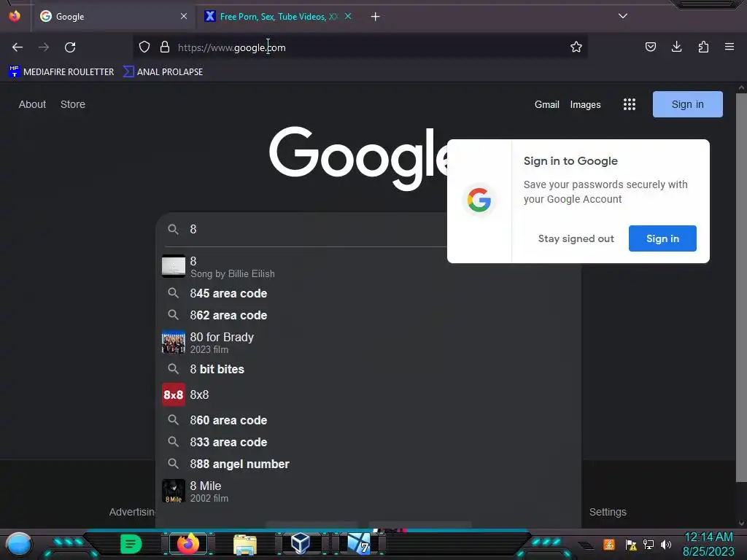Click the Billie Eilish song thumbnail
747x560 pixels.
point(174,266)
